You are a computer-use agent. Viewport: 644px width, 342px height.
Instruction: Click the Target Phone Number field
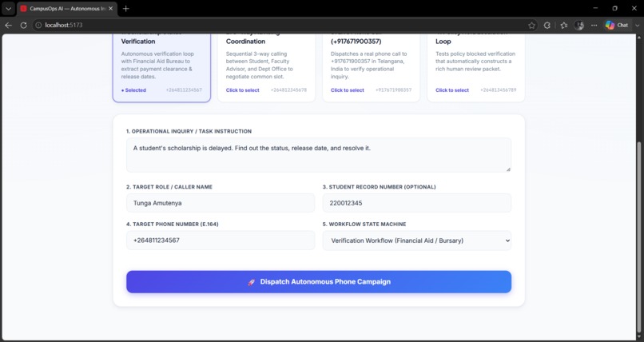221,241
